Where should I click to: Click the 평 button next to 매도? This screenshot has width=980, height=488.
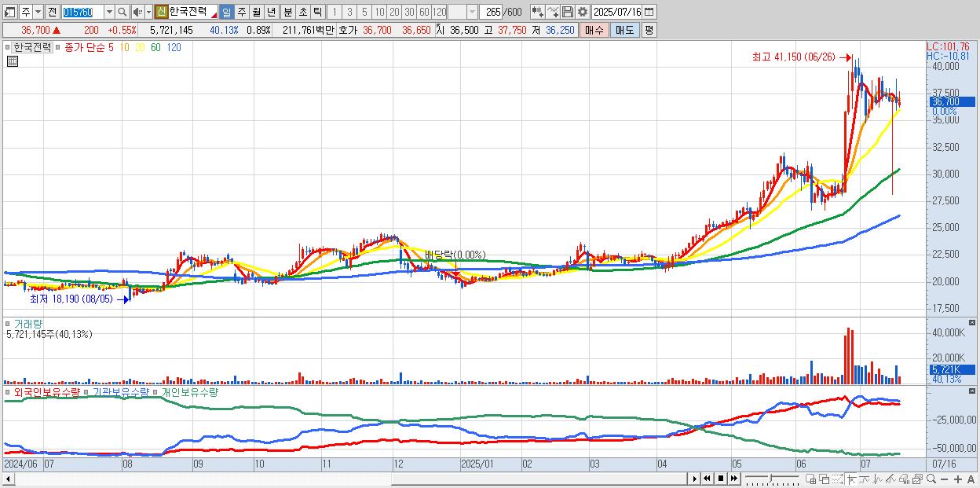pyautogui.click(x=649, y=30)
